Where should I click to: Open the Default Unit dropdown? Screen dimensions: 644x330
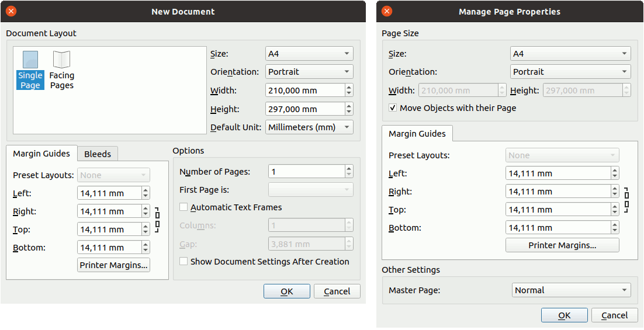click(309, 127)
